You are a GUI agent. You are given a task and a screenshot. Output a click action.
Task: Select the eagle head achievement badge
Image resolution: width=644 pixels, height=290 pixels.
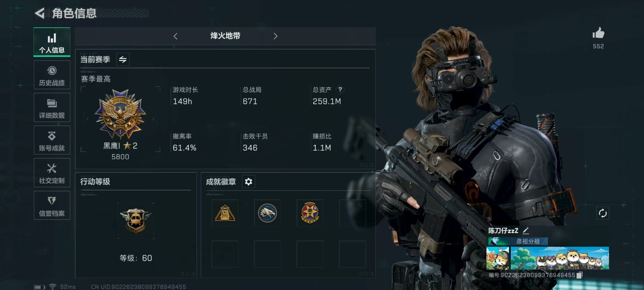[x=267, y=213]
